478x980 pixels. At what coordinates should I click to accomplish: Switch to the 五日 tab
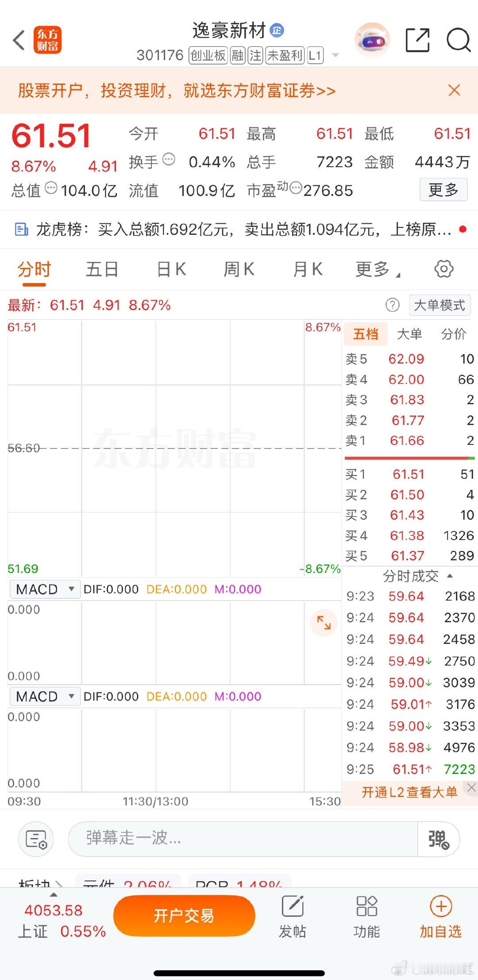(102, 269)
